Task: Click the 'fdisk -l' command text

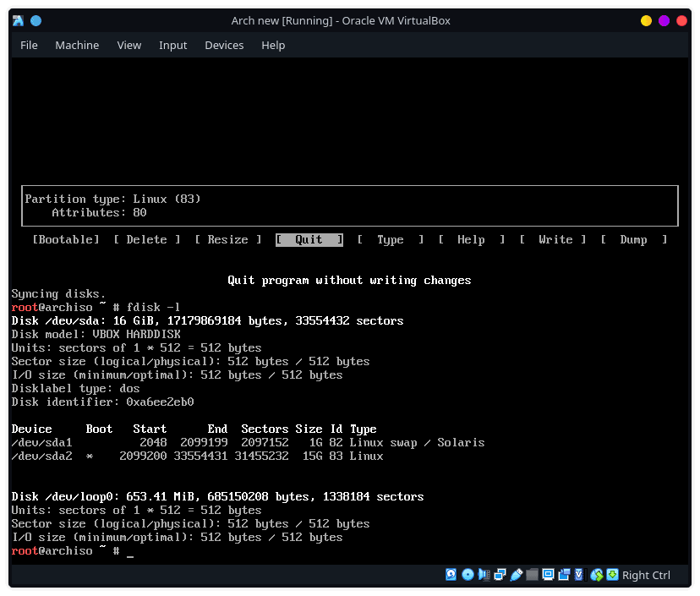Action: tap(153, 307)
